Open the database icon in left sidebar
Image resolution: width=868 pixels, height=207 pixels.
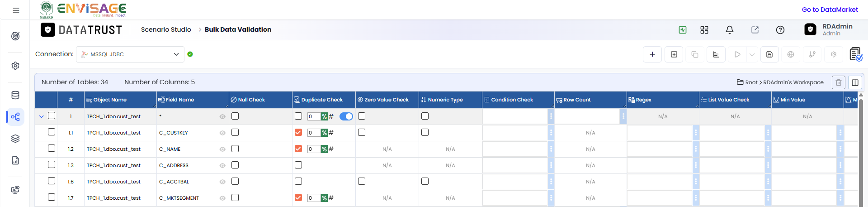click(15, 95)
